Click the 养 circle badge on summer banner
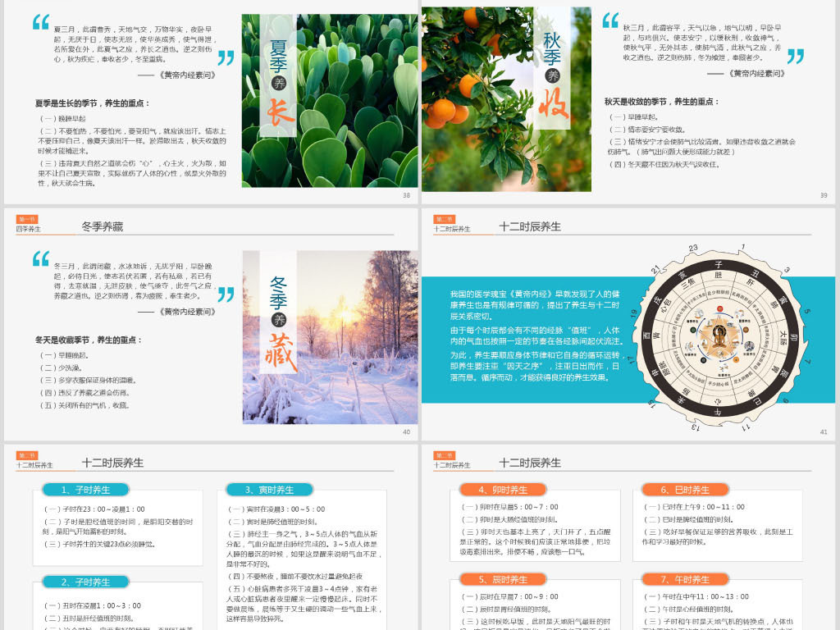The height and width of the screenshot is (630, 840). coord(277,83)
